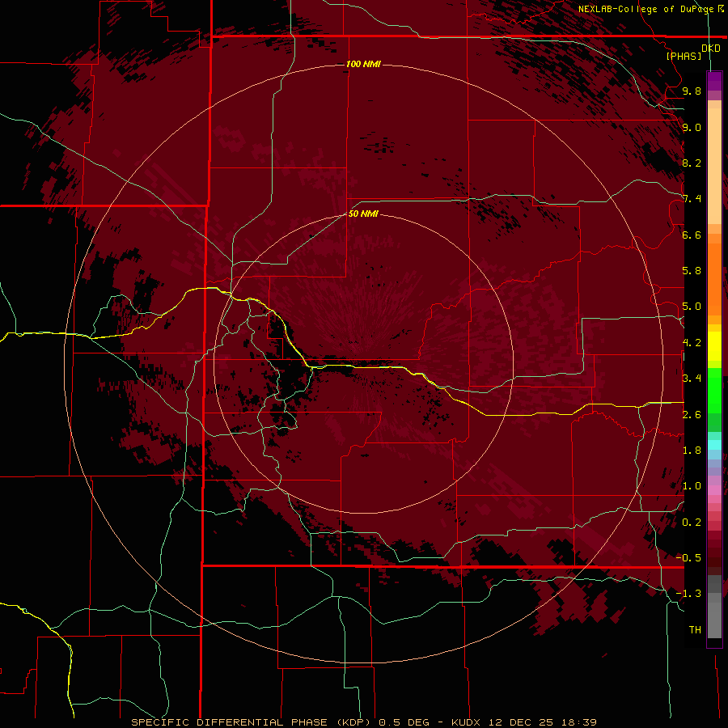This screenshot has width=728, height=728.
Task: Click the 4.2 value on color scale
Action: coord(692,343)
